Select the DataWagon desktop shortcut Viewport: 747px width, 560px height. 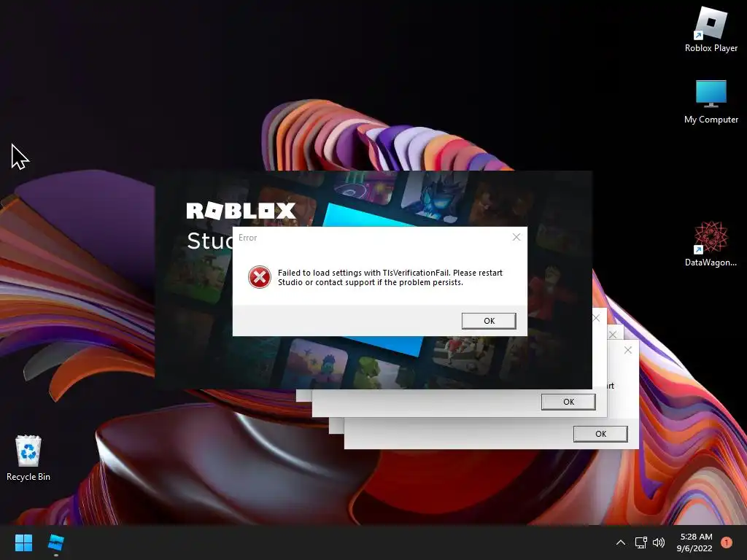point(711,244)
